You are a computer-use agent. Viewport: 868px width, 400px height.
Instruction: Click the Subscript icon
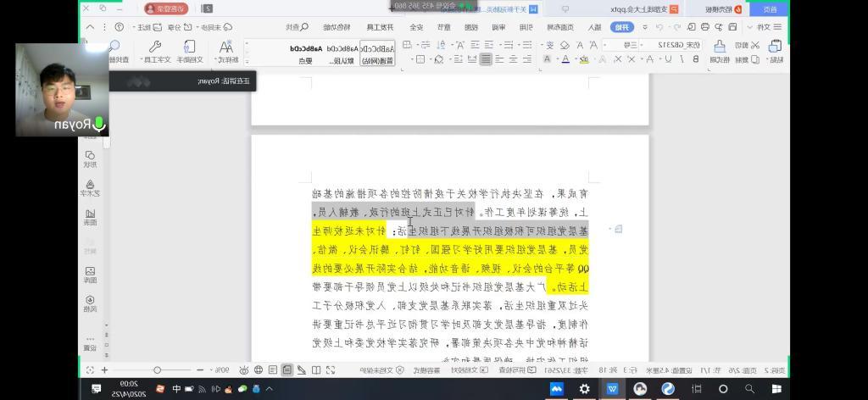618,60
